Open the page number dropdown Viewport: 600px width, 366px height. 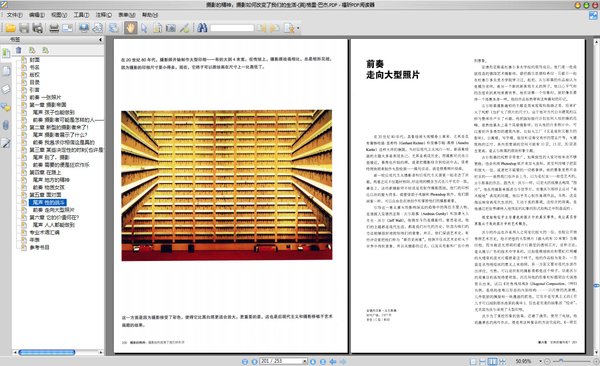point(305,361)
